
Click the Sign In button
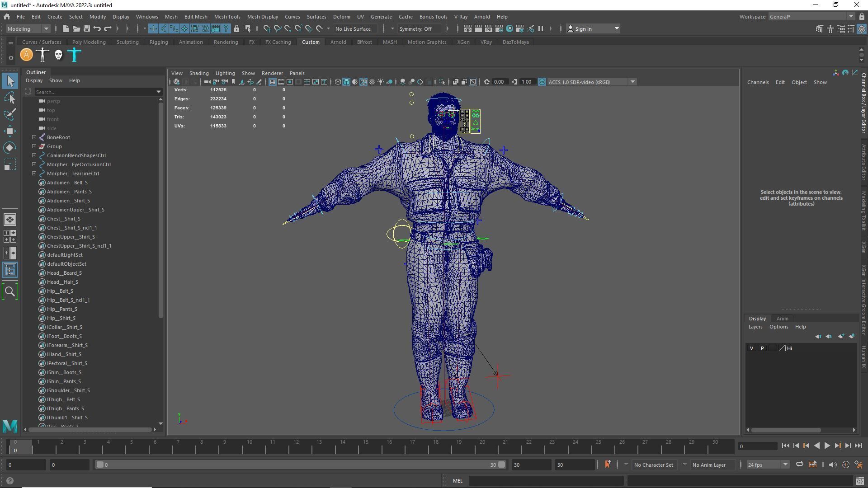coord(593,29)
